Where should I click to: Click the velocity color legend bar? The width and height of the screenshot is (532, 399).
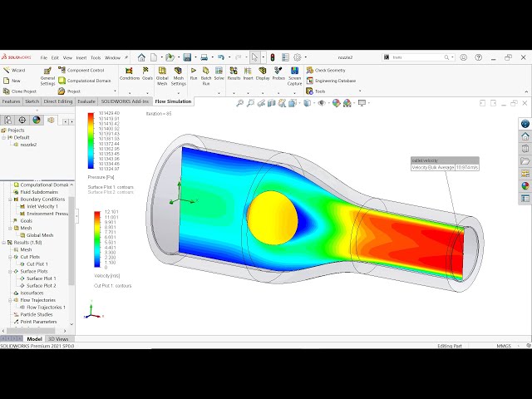tap(97, 239)
